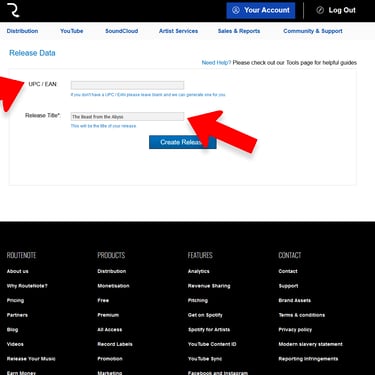Open the Artist Services menu
This screenshot has width=375, height=375.
pos(178,31)
